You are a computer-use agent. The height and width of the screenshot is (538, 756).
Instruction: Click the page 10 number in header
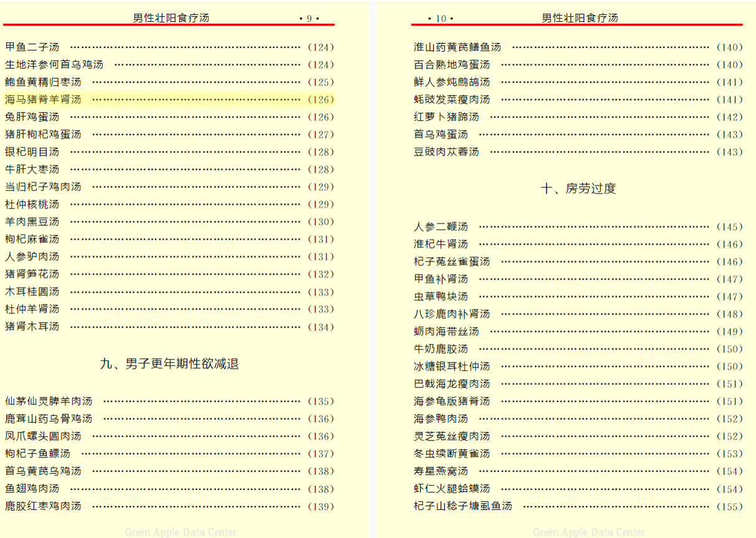pyautogui.click(x=441, y=19)
